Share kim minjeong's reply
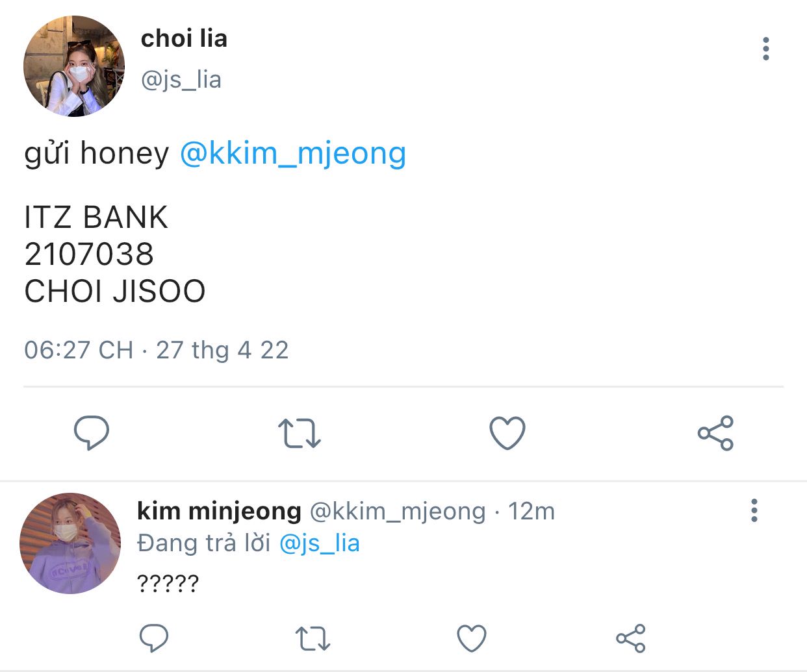This screenshot has height=672, width=807. (x=631, y=638)
